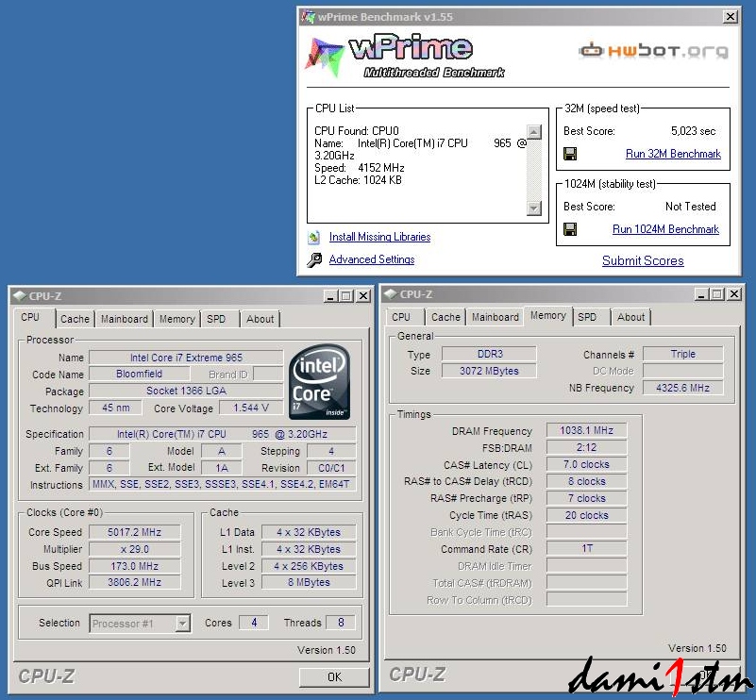Click the Threads value '8'
The image size is (756, 700).
(341, 623)
